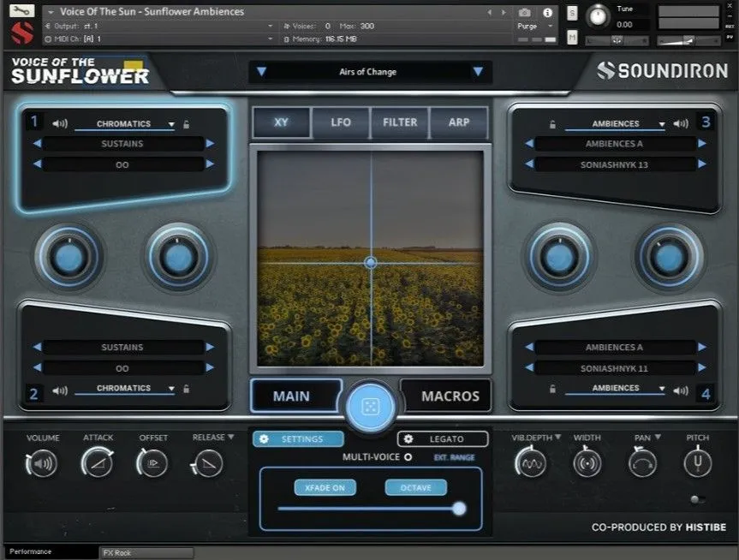This screenshot has width=739, height=560.
Task: Mute layer 4 with speaker icon
Action: click(x=681, y=390)
